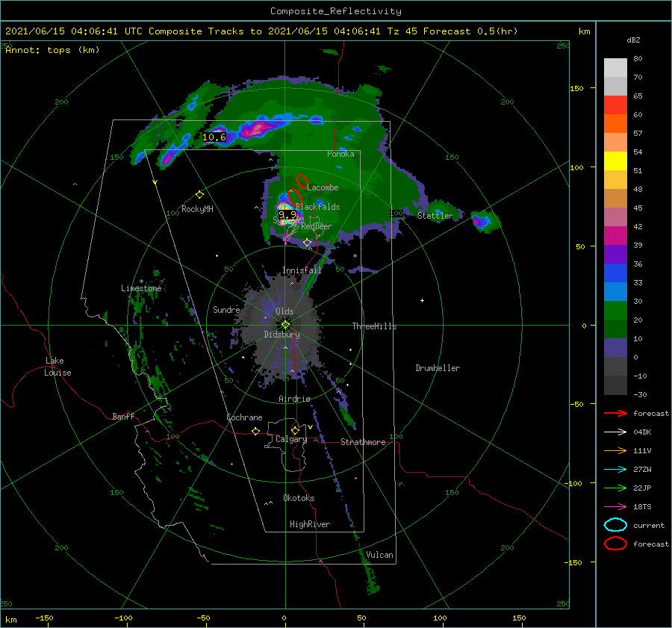Click the orange 111V arrow legend icon

pos(615,450)
